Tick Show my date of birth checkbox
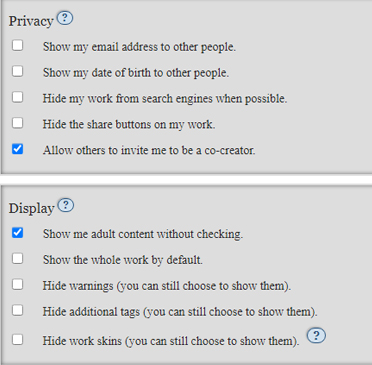 coord(17,71)
